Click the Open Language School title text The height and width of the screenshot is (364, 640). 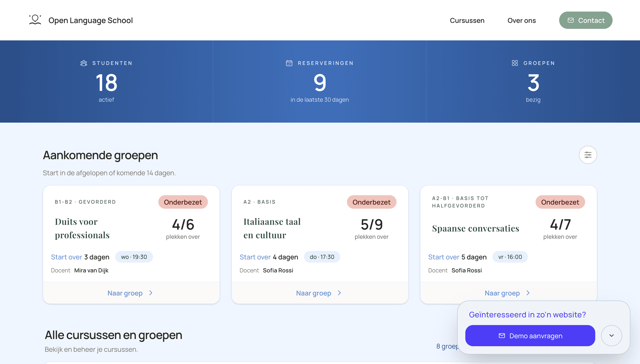90,20
